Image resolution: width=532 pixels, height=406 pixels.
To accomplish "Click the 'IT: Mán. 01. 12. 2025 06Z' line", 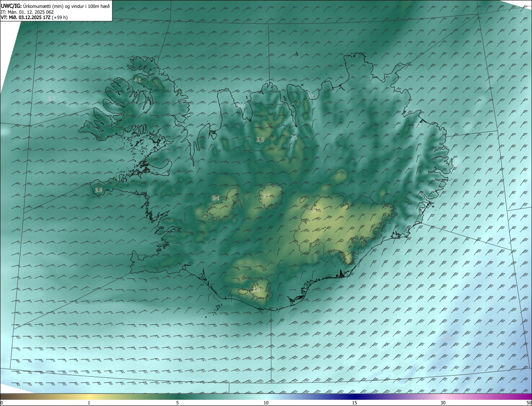I will pos(27,12).
